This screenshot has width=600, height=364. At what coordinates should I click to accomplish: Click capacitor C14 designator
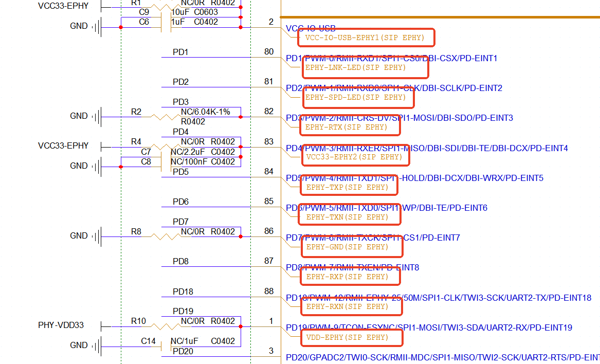pyautogui.click(x=148, y=341)
